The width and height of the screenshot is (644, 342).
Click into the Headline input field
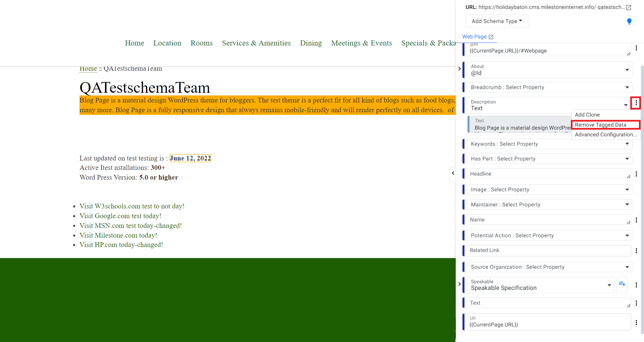click(x=547, y=174)
